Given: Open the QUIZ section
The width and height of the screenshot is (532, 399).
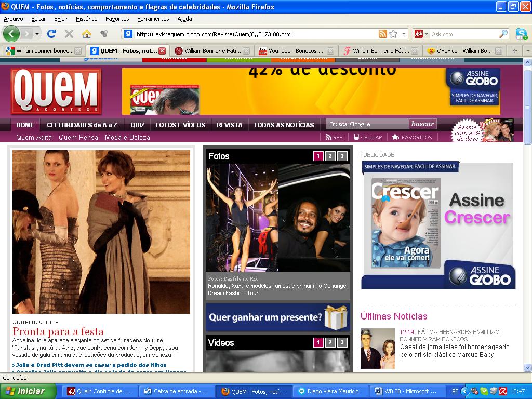Looking at the screenshot, I should click(137, 125).
